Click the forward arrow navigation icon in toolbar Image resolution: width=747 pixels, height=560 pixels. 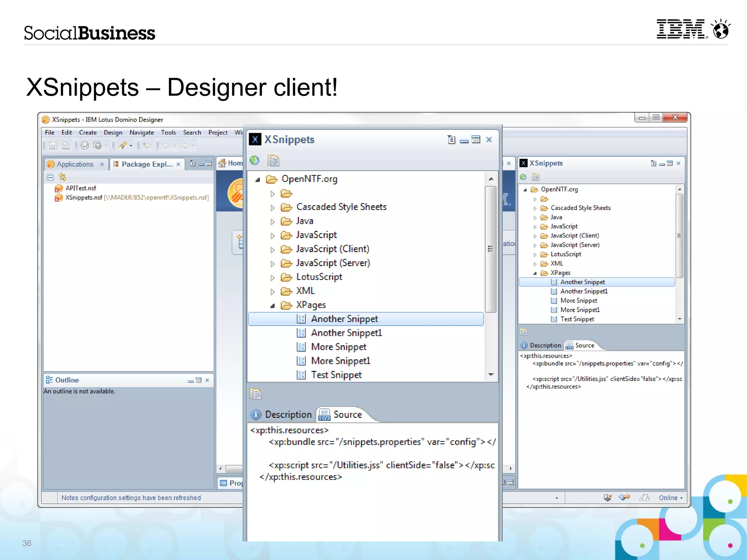[185, 146]
